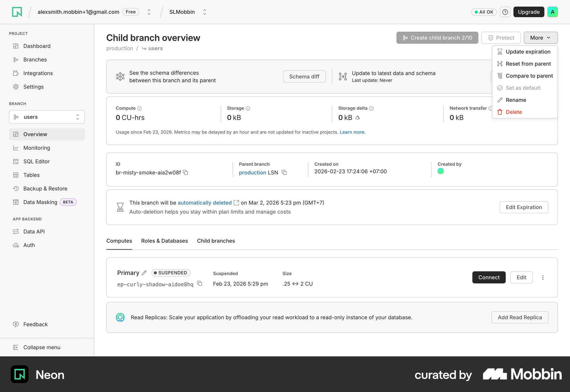Viewport: 570px width, 392px height.
Task: Choose Delete from the More menu
Action: (x=525, y=112)
